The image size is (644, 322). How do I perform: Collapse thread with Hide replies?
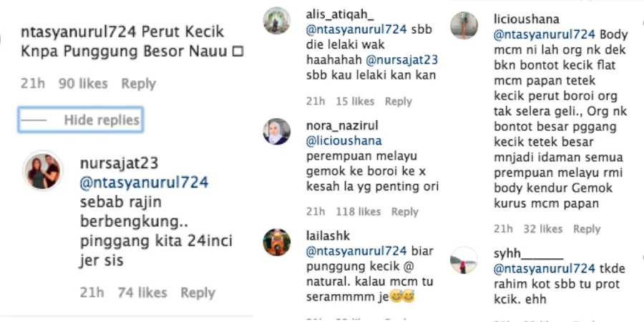click(x=80, y=120)
